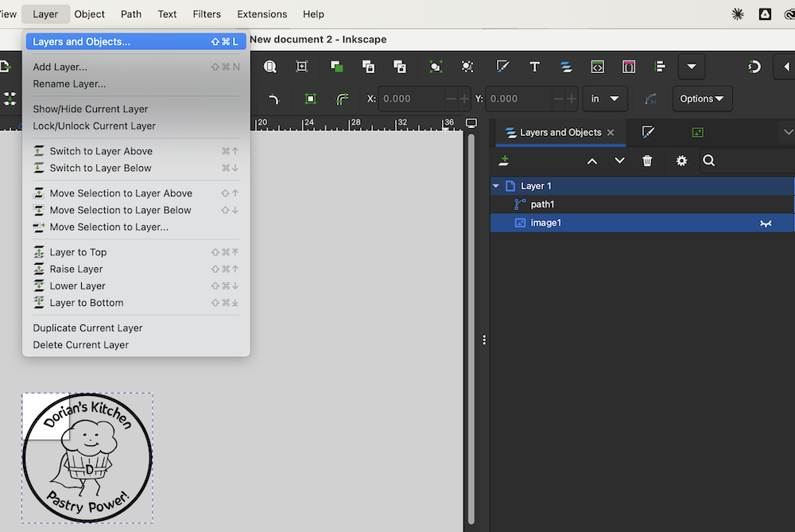Open the XML Editor toolbar icon
Viewport: 795px width, 532px height.
[x=597, y=67]
